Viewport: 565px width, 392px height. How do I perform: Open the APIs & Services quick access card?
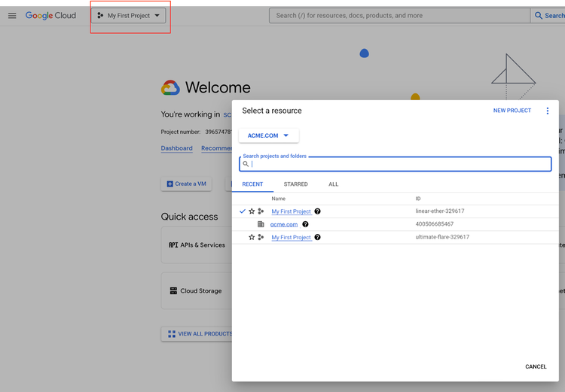pos(197,245)
